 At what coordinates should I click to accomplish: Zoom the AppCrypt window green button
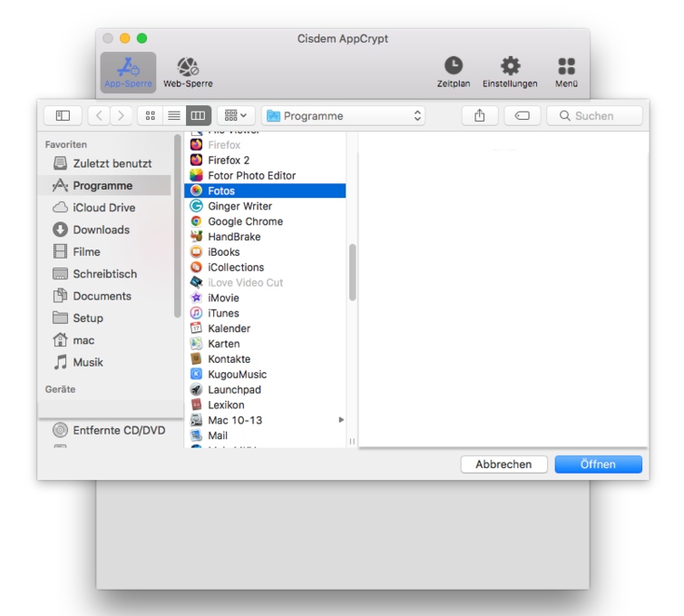pos(142,38)
